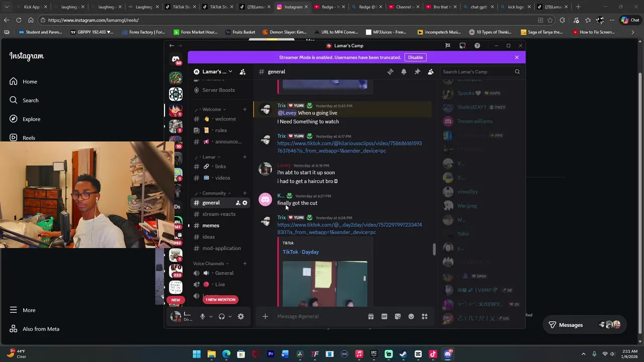Screen dimensions: 644x362
Task: Open Windows Start menu
Action: (197, 354)
